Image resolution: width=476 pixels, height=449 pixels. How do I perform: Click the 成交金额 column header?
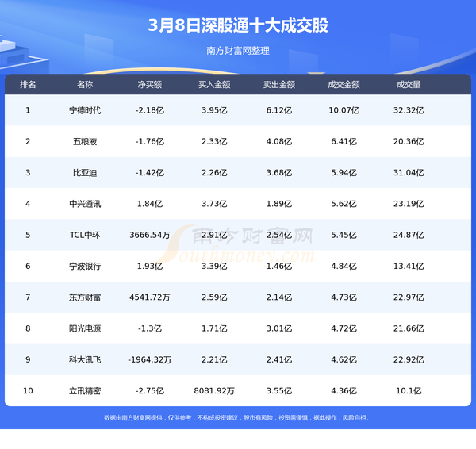click(344, 84)
